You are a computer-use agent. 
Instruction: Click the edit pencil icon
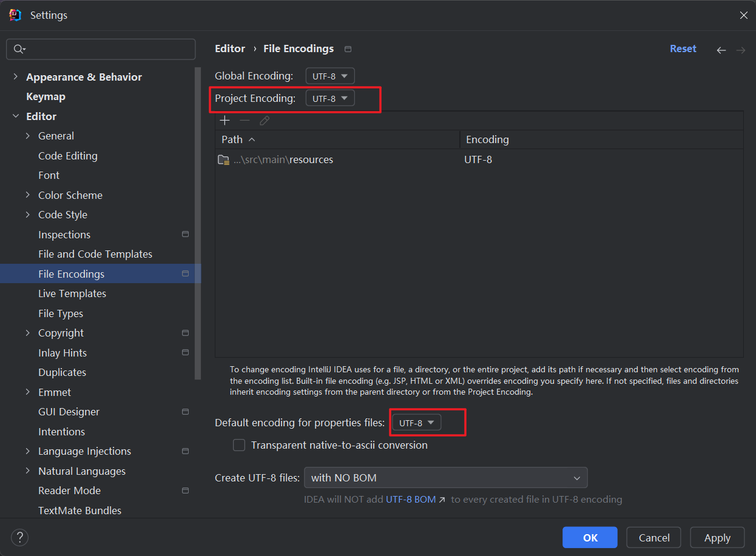pos(265,121)
